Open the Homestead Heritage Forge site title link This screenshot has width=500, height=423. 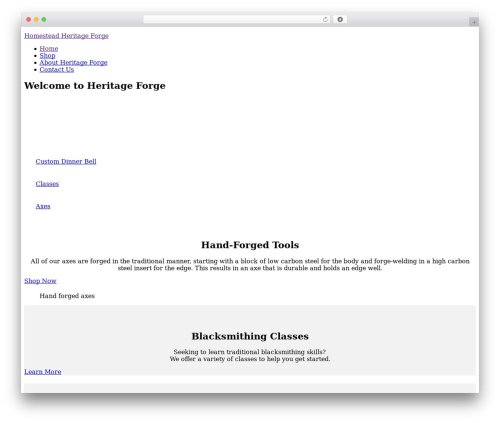click(66, 36)
